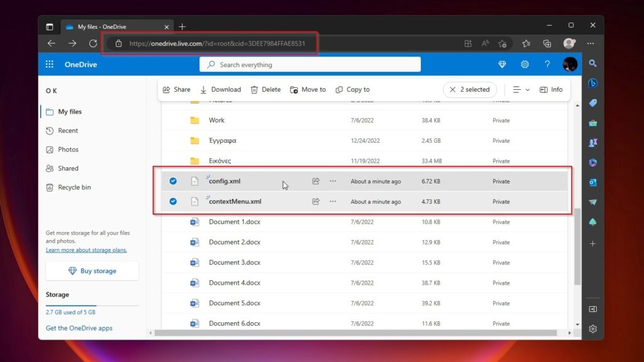Clear the 2 selected items
The height and width of the screenshot is (362, 644).
(469, 89)
